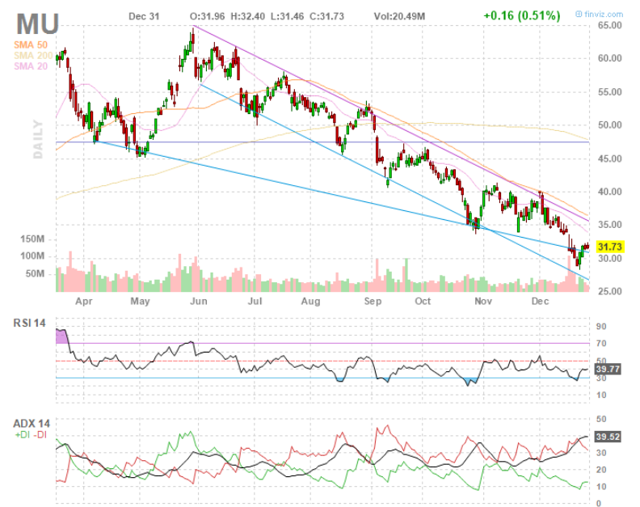Click the open price O:31.96
The height and width of the screenshot is (507, 640).
[x=207, y=16]
